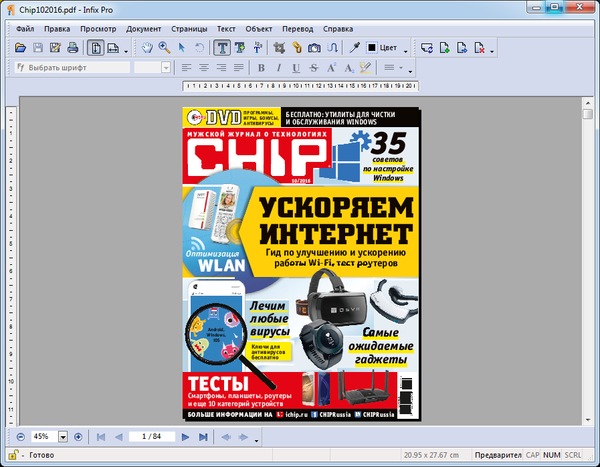Open pages toolbar overflow arrow

[492, 51]
